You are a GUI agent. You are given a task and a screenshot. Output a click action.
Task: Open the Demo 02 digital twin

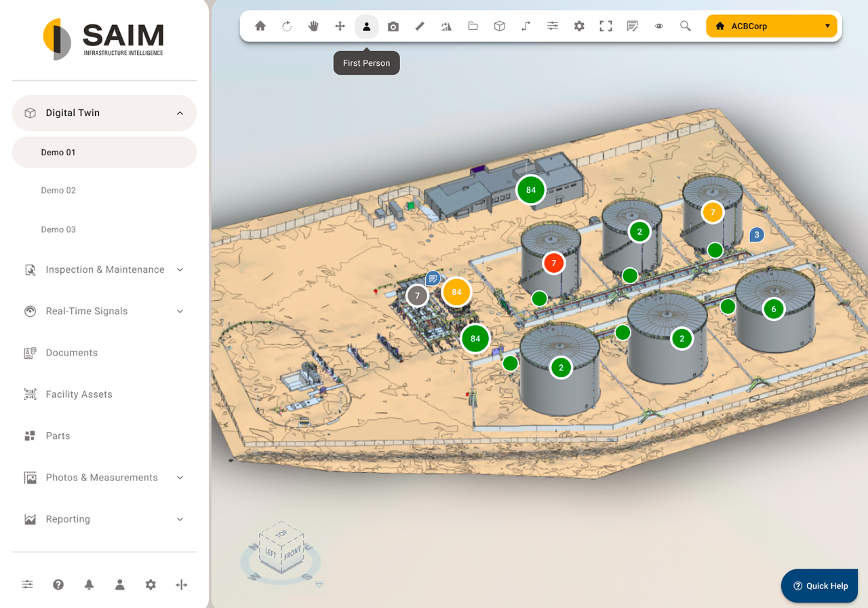58,191
